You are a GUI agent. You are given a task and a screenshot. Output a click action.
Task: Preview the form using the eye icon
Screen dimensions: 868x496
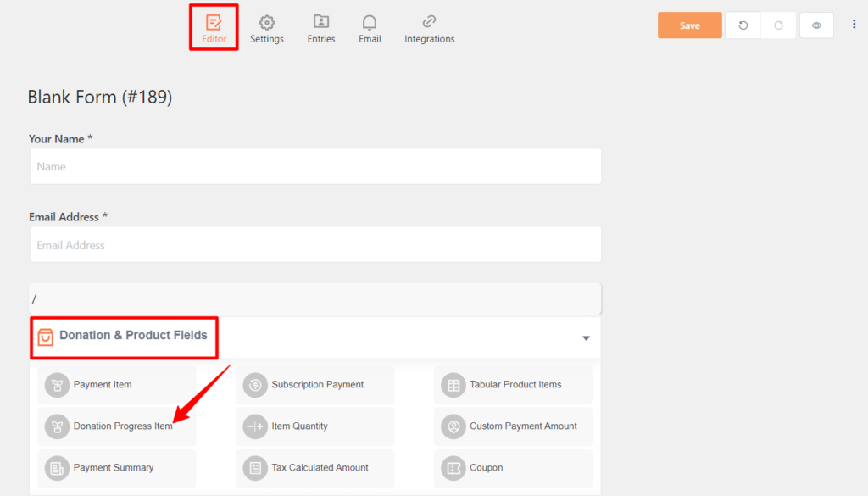click(x=815, y=25)
